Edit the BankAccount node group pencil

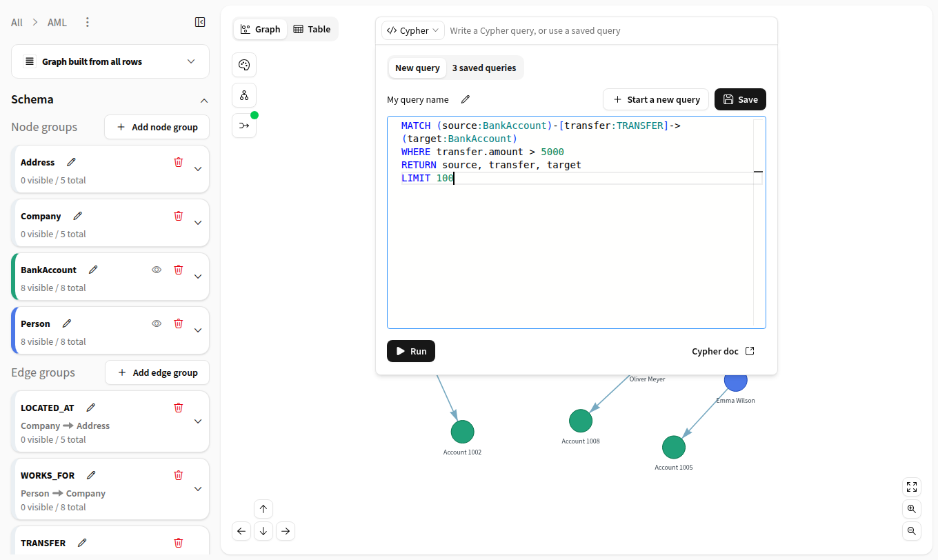[x=93, y=270]
